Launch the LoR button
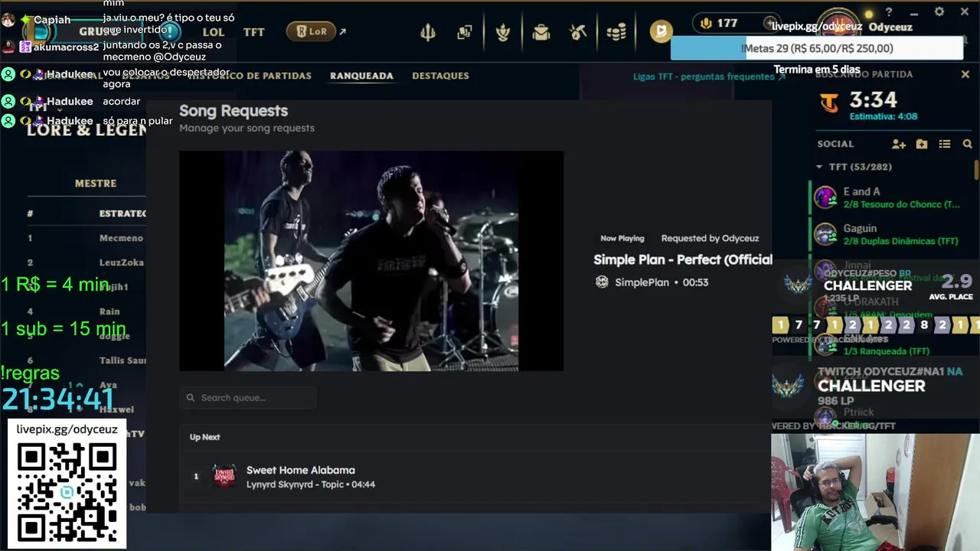Screen dimensions: 980x551 pyautogui.click(x=311, y=31)
